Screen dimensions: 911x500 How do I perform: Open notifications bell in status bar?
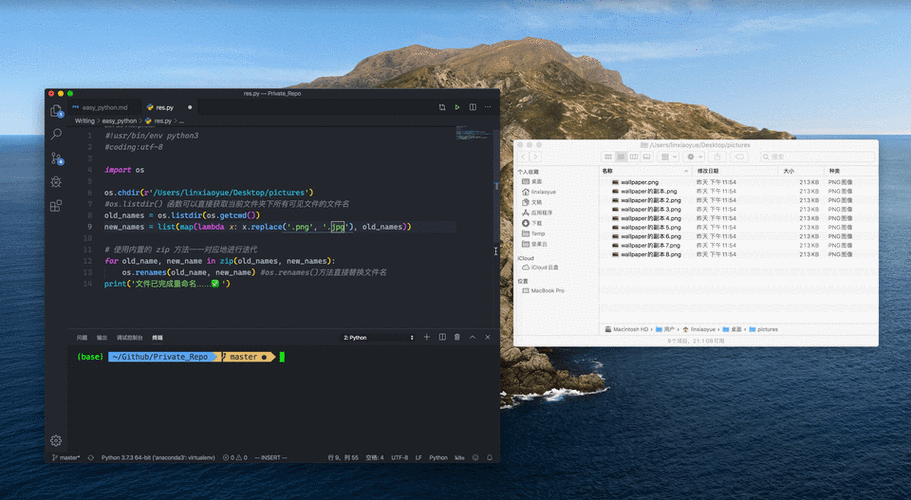pos(489,458)
